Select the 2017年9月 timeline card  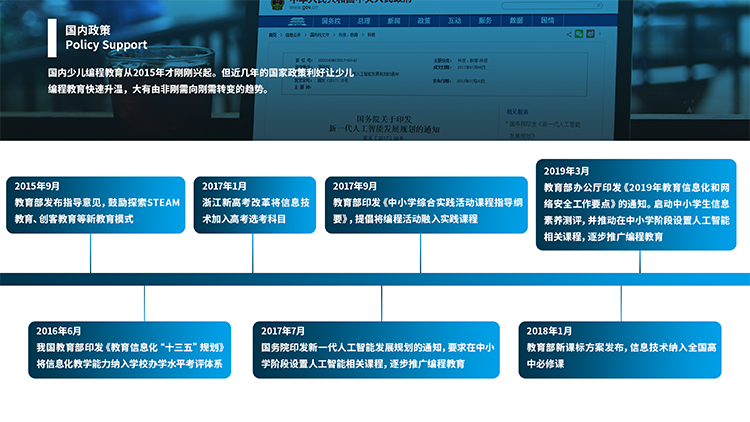426,205
